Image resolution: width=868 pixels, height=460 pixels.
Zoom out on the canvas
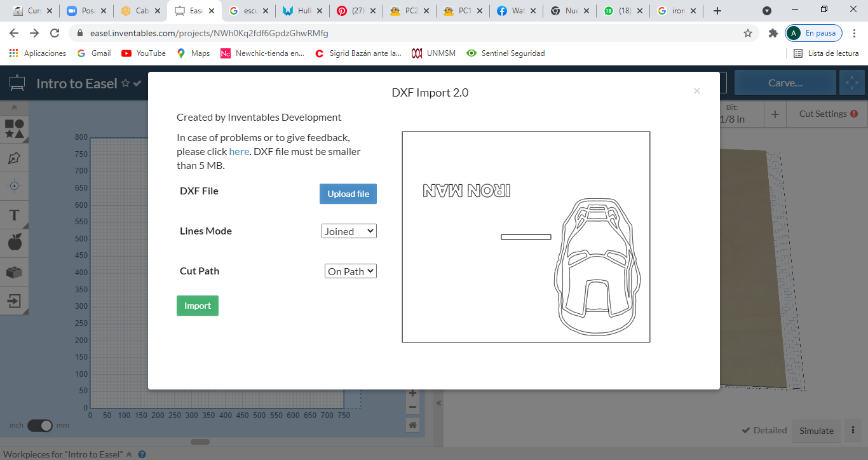coord(412,407)
